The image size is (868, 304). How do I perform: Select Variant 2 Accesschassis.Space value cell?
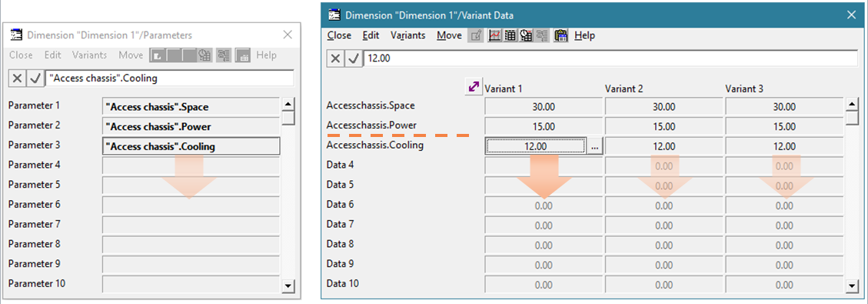pyautogui.click(x=663, y=107)
